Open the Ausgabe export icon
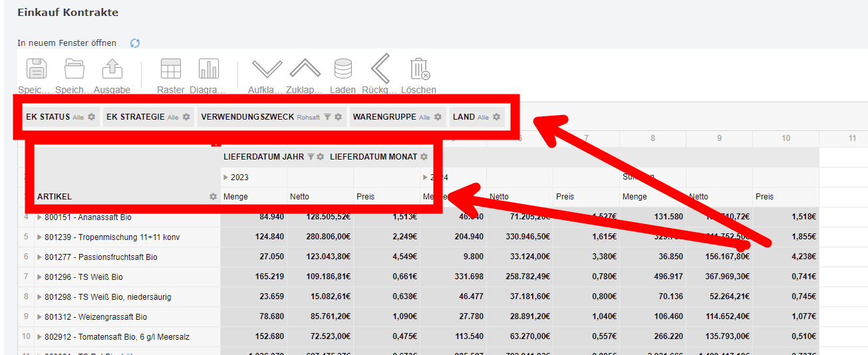868x355 pixels. click(x=112, y=69)
